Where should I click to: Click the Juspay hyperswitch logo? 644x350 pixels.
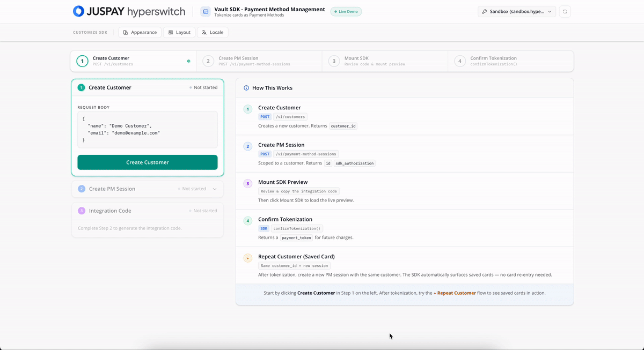pos(129,11)
